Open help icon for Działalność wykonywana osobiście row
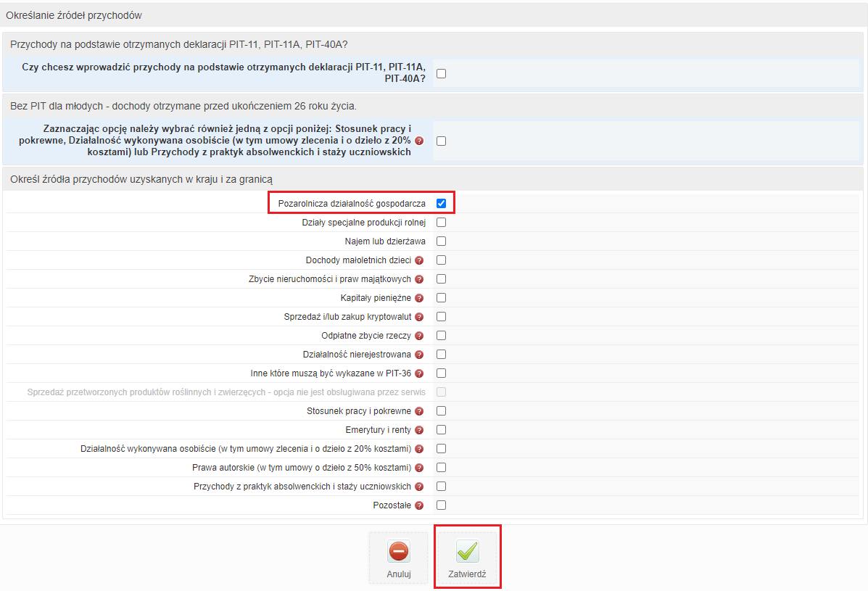This screenshot has height=591, width=868. (x=419, y=448)
